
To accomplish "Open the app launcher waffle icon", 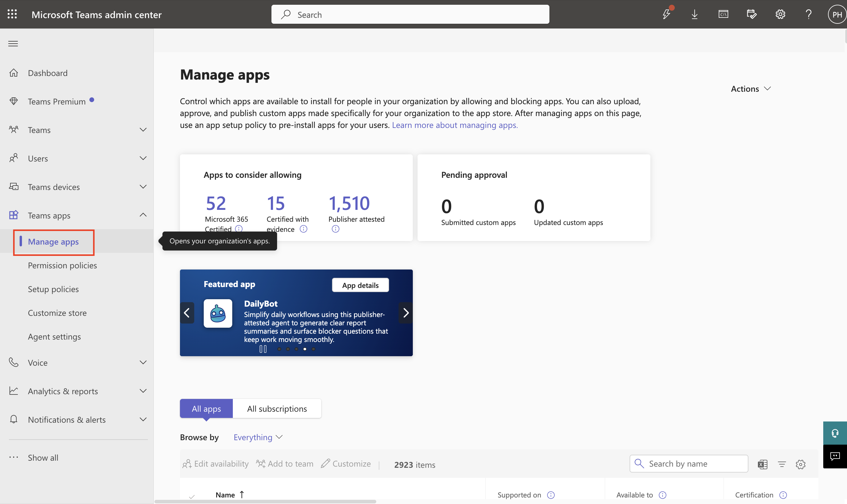I will click(x=12, y=14).
